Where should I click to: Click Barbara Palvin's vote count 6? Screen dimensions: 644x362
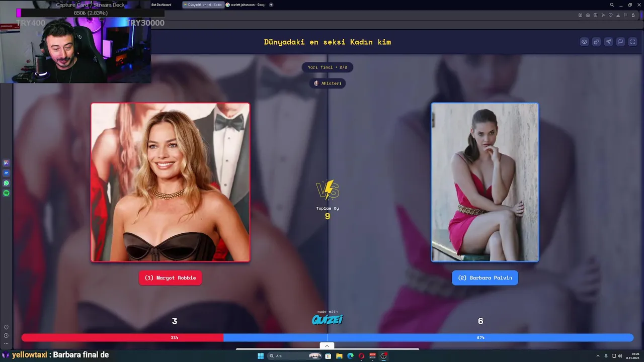[x=480, y=321]
